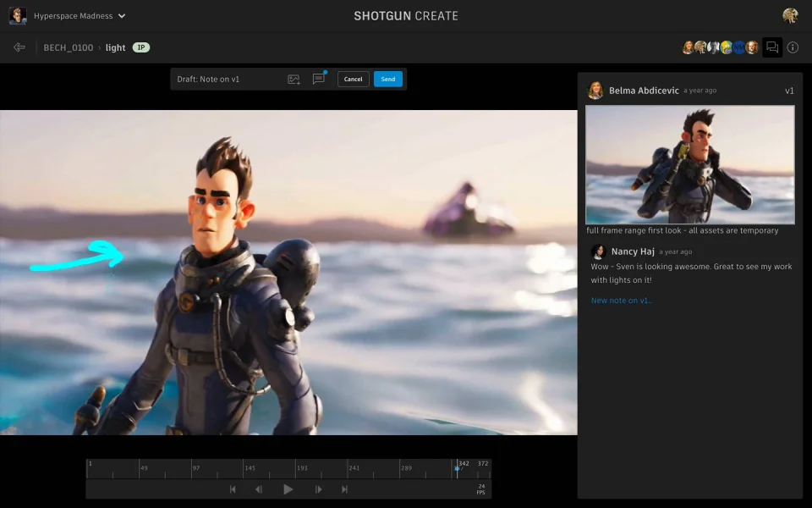Image resolution: width=812 pixels, height=508 pixels.
Task: Click the attach image icon in draft bar
Action: point(294,80)
